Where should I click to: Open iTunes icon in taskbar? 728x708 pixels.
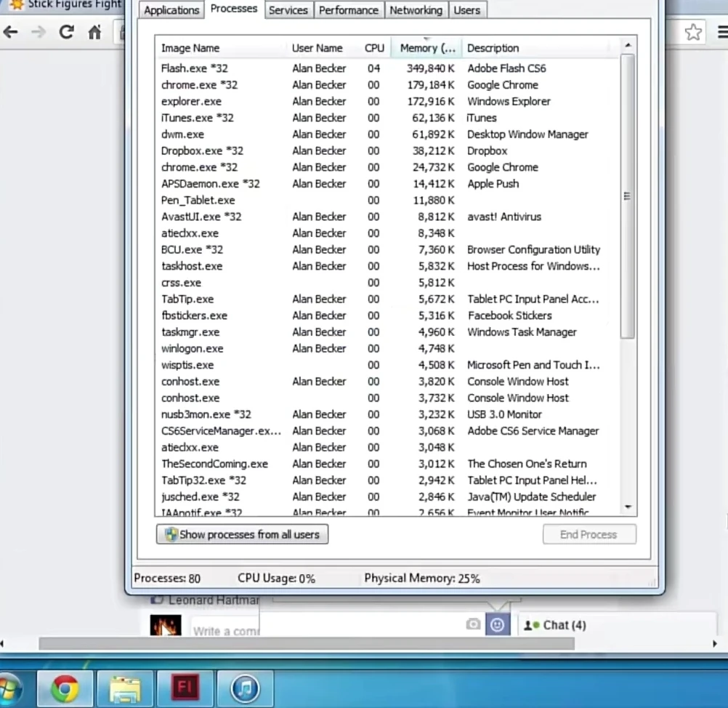(x=245, y=688)
